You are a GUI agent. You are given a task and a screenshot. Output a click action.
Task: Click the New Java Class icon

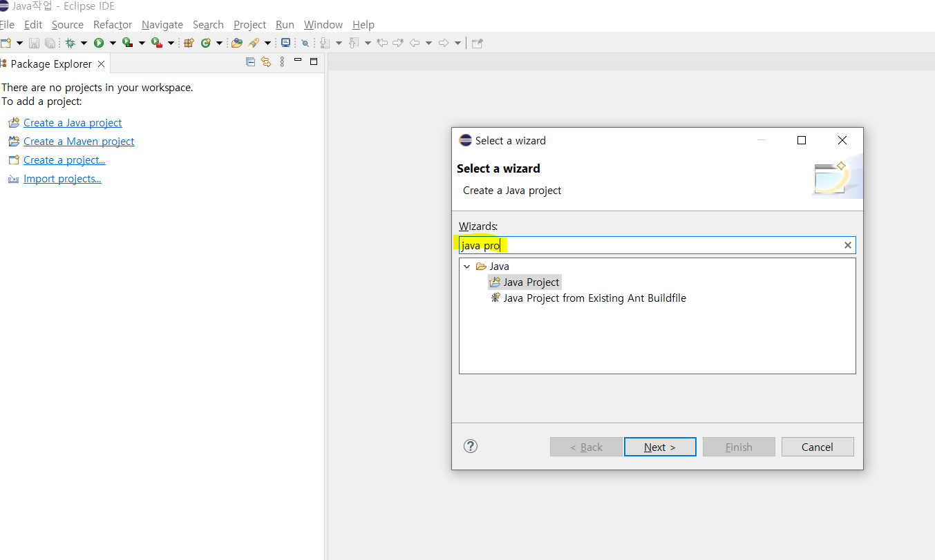pyautogui.click(x=206, y=43)
